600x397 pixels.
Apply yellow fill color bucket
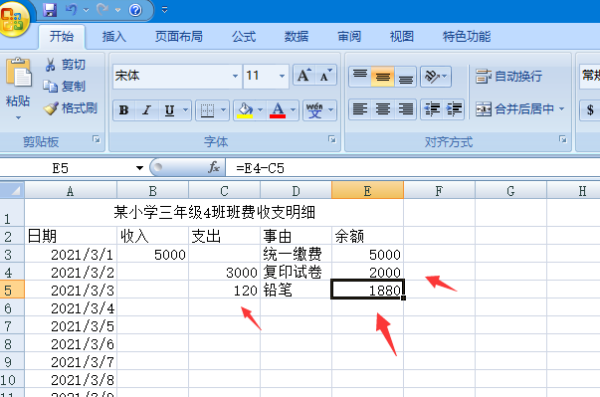245,111
